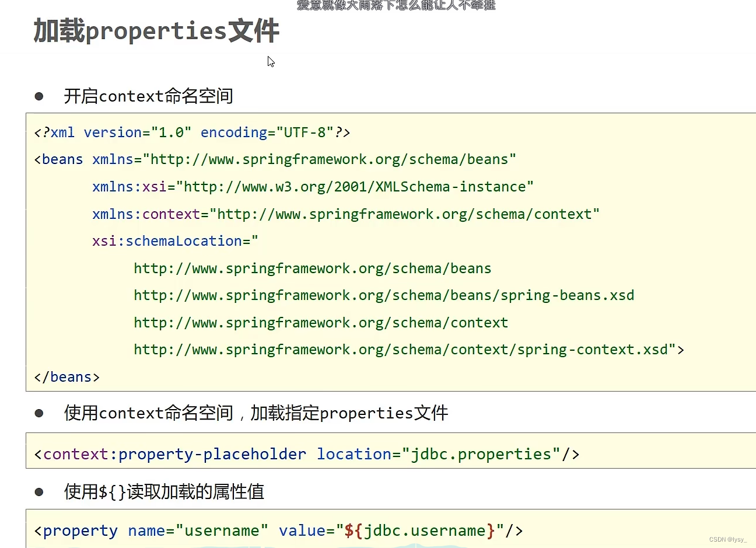
Task: Click the xmlns:xsi XMLSchema-instance line
Action: [x=313, y=187]
